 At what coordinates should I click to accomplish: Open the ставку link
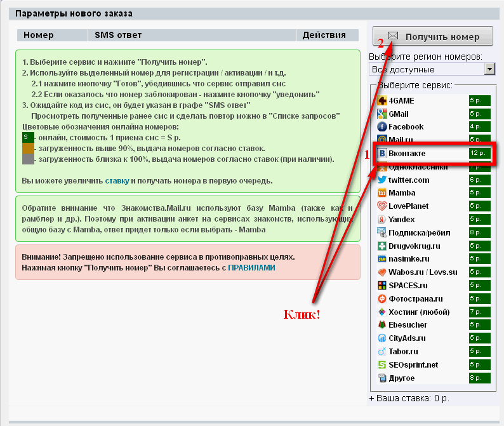tap(117, 181)
